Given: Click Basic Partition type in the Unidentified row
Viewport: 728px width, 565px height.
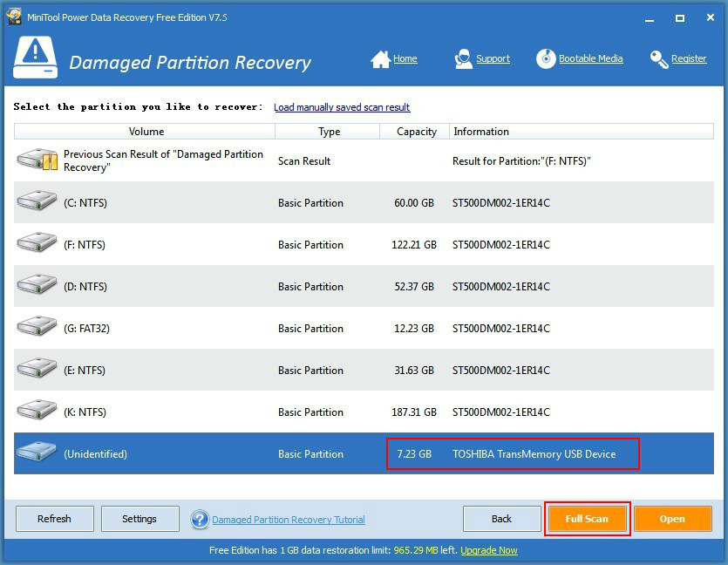Looking at the screenshot, I should (x=310, y=453).
